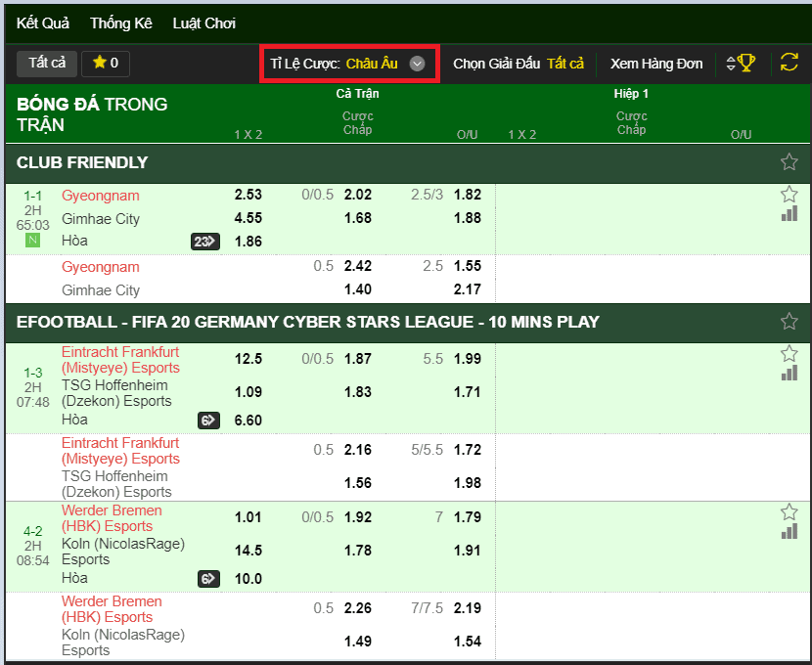Expand 6 more markets for Werder Bremen match
The image size is (812, 665).
pos(208,579)
